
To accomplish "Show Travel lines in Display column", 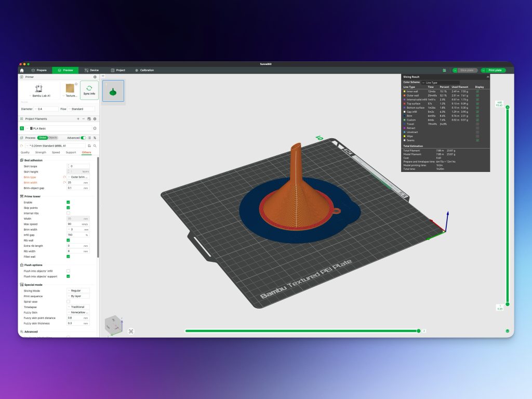I will point(477,124).
